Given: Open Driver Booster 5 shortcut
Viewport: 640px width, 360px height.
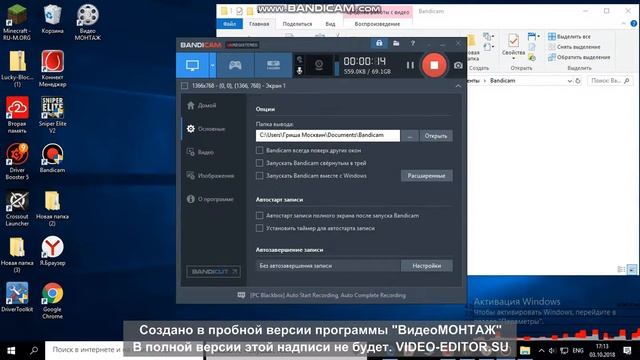Looking at the screenshot, I should coord(17,161).
